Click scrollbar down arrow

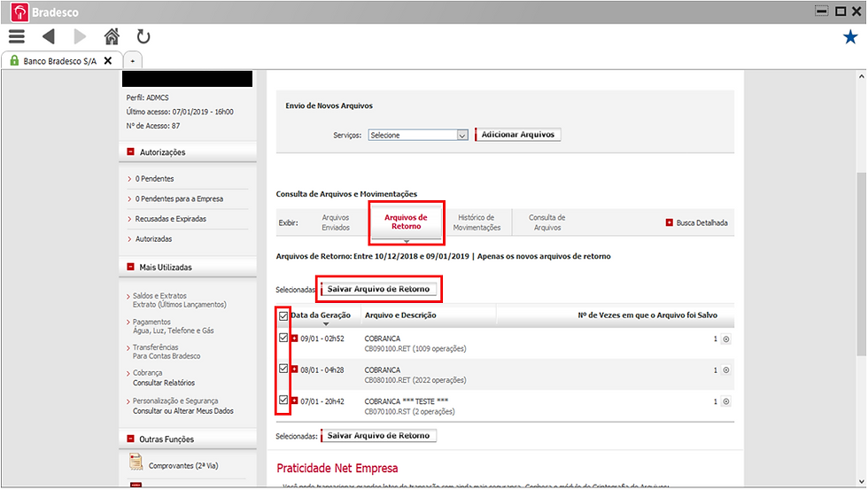[861, 482]
